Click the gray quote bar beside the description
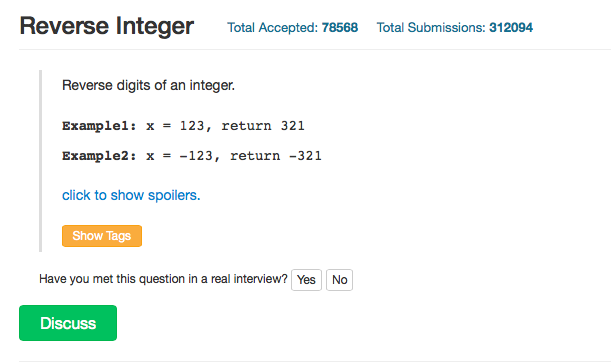This screenshot has width=611, height=362. [41, 161]
